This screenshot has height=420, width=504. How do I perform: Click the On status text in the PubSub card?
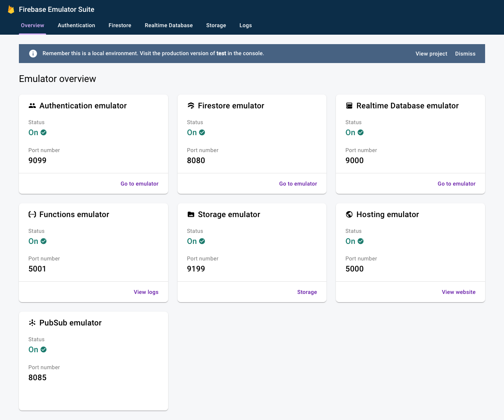tap(33, 349)
